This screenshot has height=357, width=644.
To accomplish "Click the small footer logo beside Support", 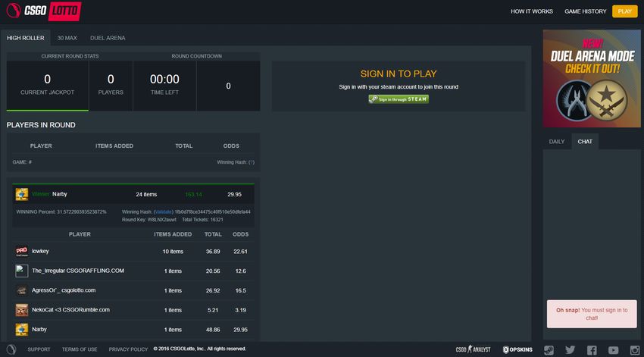I will [x=11, y=349].
